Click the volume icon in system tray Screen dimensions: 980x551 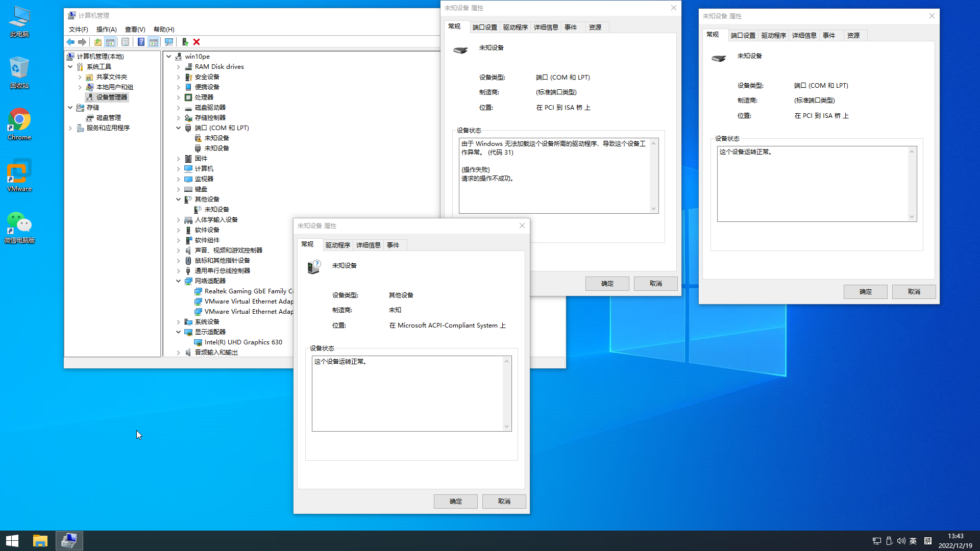click(x=901, y=541)
